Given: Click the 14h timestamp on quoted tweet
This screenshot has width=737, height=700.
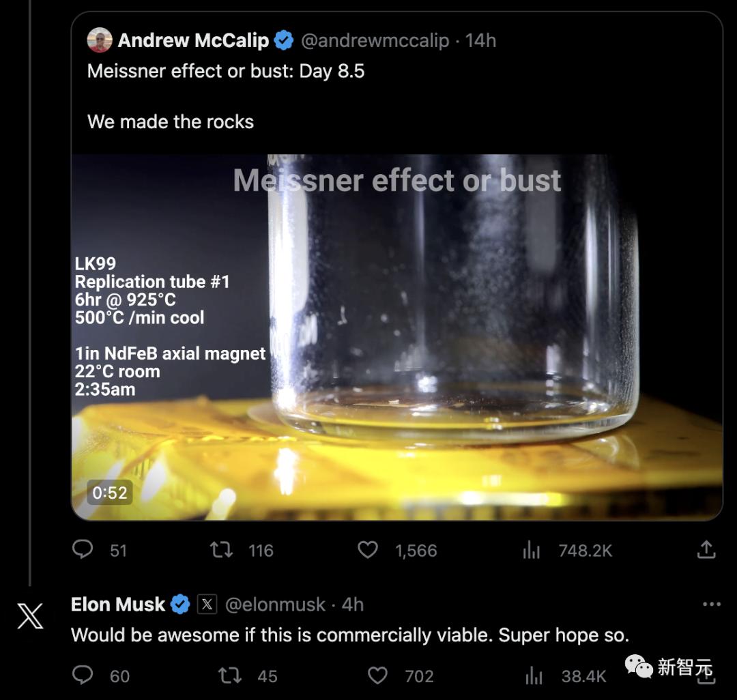Looking at the screenshot, I should coord(480,40).
